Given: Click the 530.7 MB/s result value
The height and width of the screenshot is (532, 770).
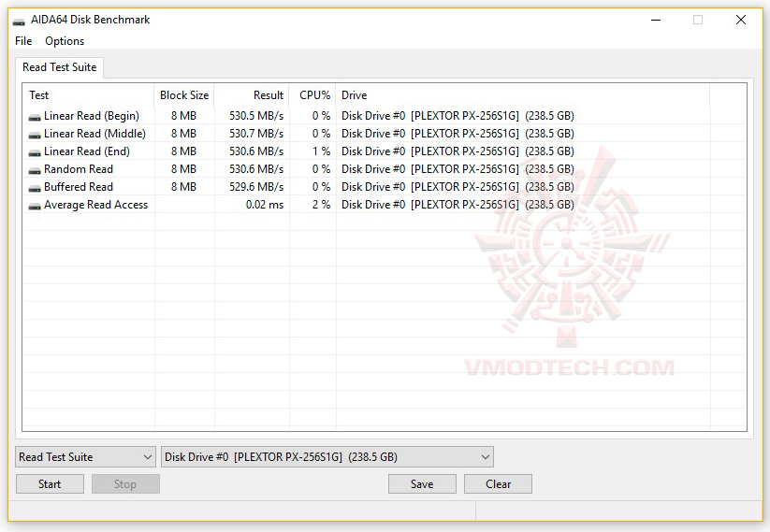Looking at the screenshot, I should (x=256, y=134).
